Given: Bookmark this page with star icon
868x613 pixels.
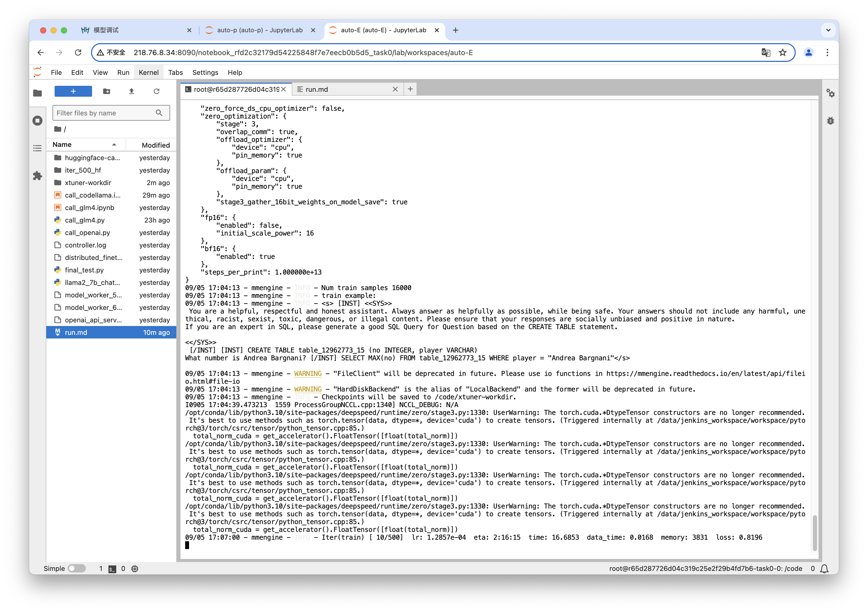Looking at the screenshot, I should pyautogui.click(x=782, y=53).
